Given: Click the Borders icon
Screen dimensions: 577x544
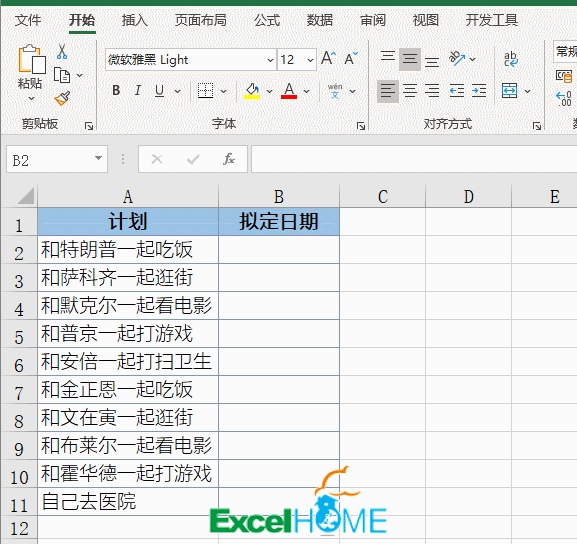Looking at the screenshot, I should [205, 91].
